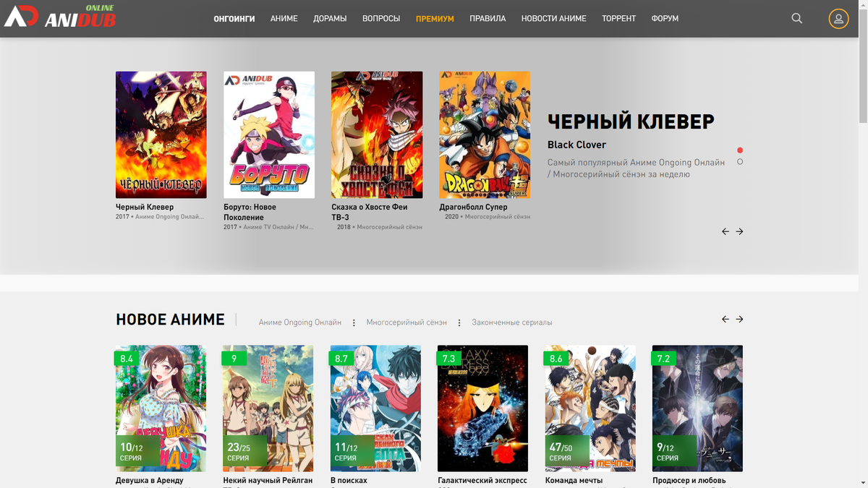Click the 47/50 серия episode badge

(567, 452)
